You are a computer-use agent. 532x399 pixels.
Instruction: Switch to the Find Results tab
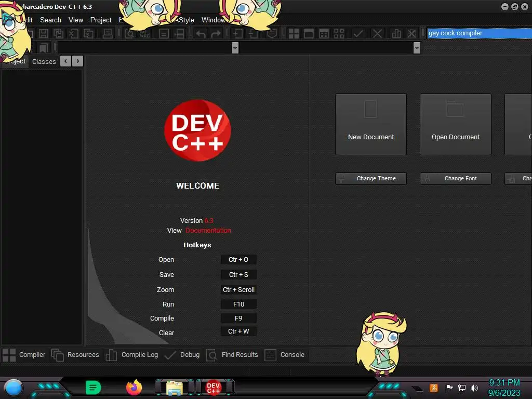232,355
